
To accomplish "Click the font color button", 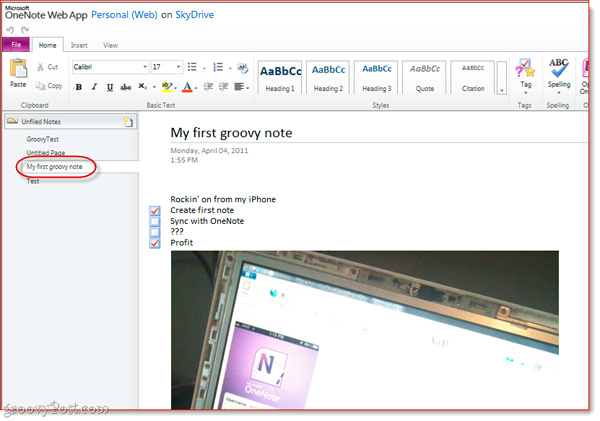I will [187, 87].
